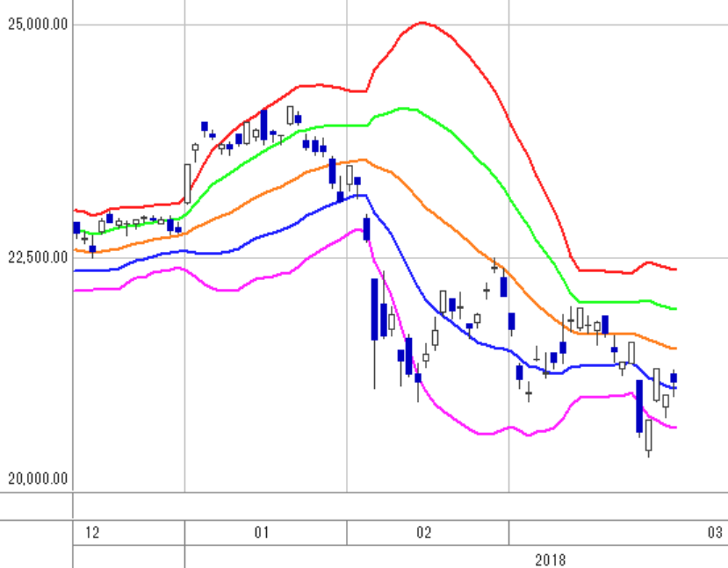Select the 12 month label on the timeline
728x568 pixels.
click(x=92, y=532)
